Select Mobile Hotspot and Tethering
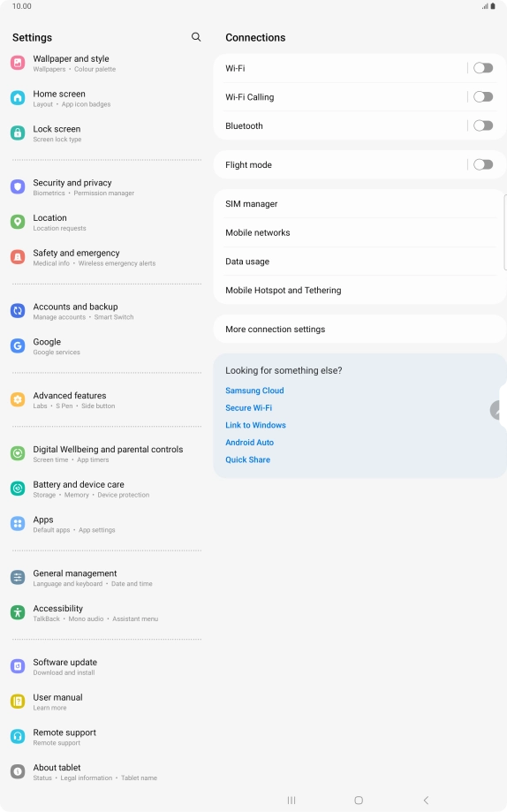The height and width of the screenshot is (812, 507). (359, 290)
